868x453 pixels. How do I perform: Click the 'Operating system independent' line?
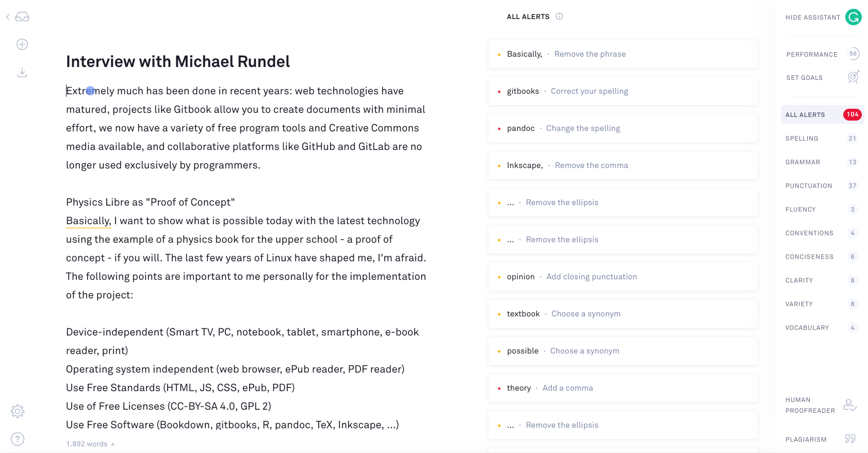click(x=235, y=369)
